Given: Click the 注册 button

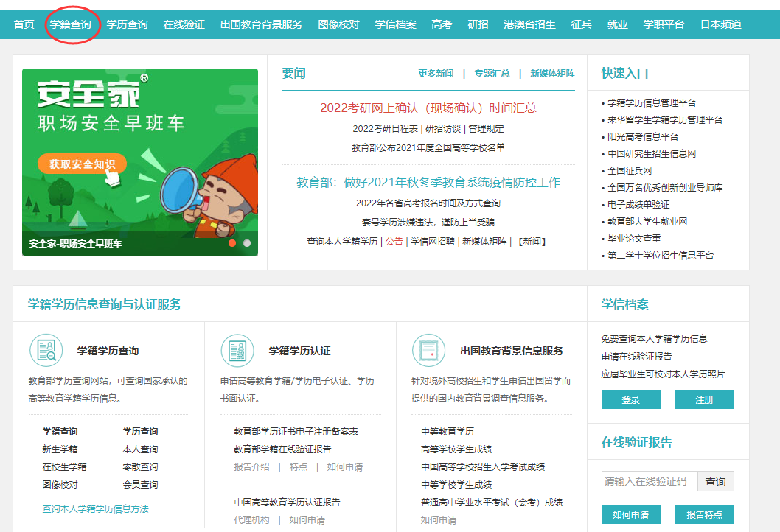Looking at the screenshot, I should click(704, 400).
